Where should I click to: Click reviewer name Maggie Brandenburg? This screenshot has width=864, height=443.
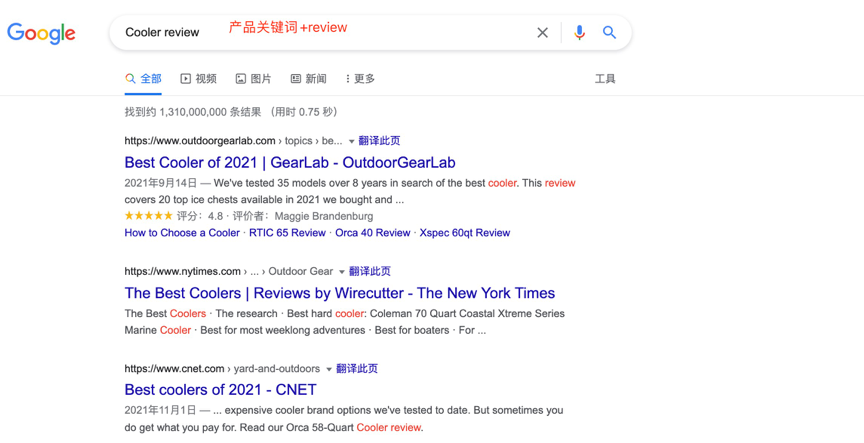tap(323, 216)
